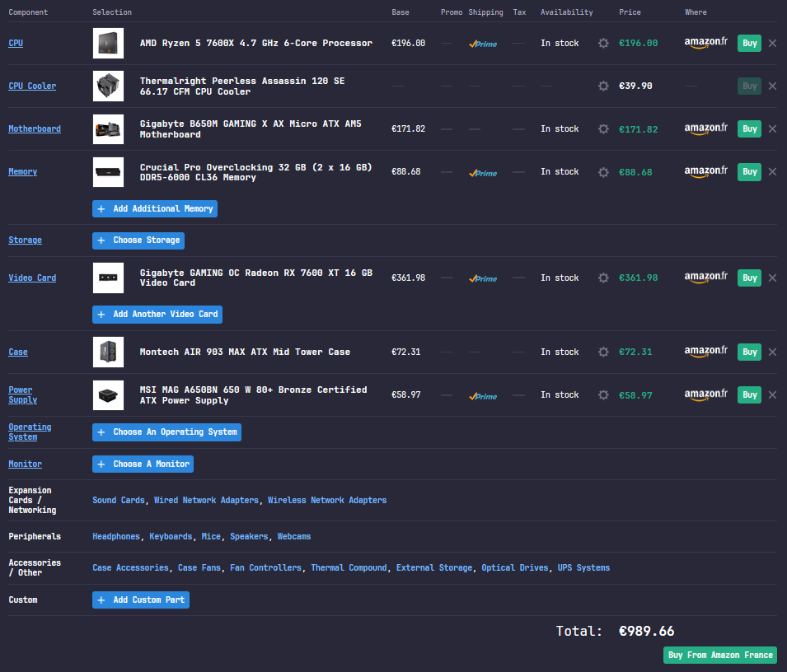787x672 pixels.
Task: Click Add Additional Memory button
Action: (x=155, y=208)
